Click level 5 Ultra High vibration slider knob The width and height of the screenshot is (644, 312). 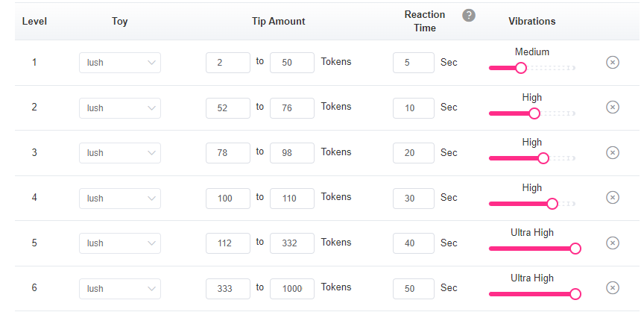point(575,249)
